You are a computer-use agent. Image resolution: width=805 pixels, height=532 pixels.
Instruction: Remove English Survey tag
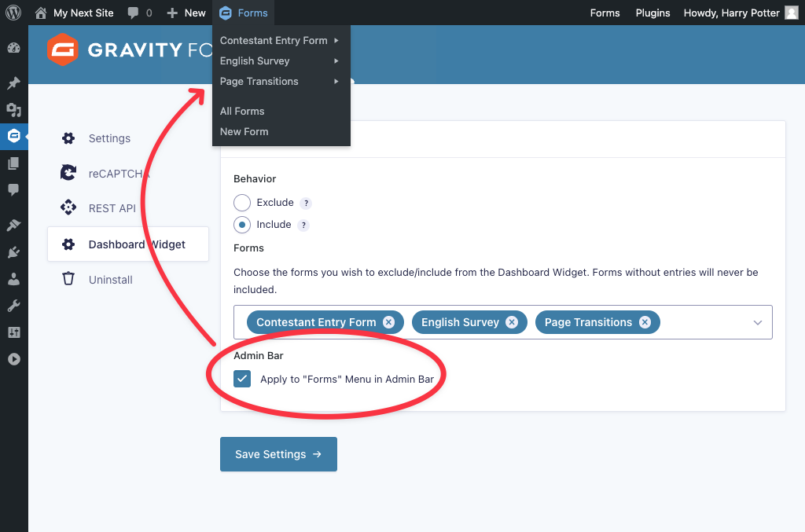coord(512,322)
